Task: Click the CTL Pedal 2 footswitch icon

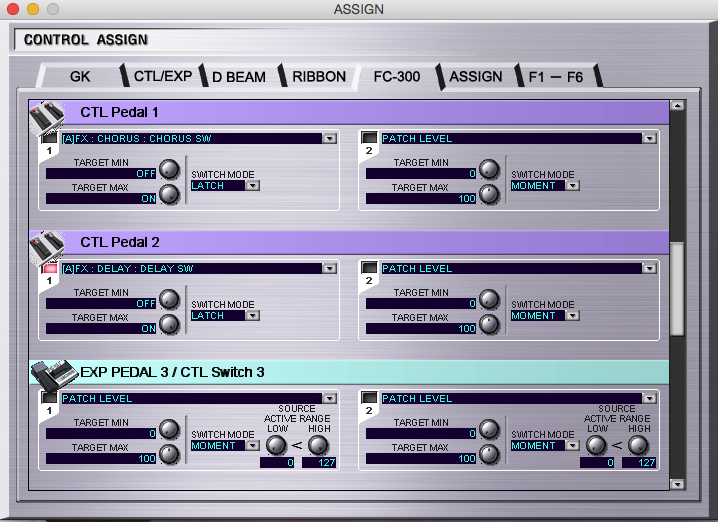Action: tap(47, 247)
